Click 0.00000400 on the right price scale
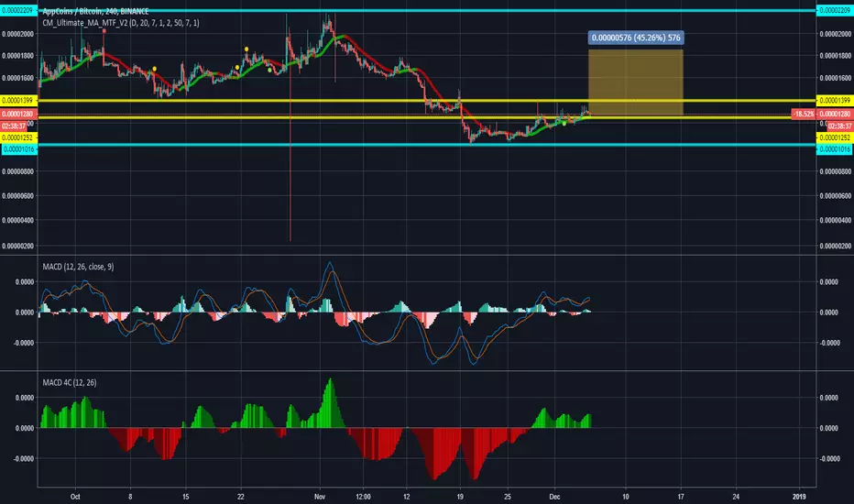The image size is (854, 504). [x=835, y=220]
